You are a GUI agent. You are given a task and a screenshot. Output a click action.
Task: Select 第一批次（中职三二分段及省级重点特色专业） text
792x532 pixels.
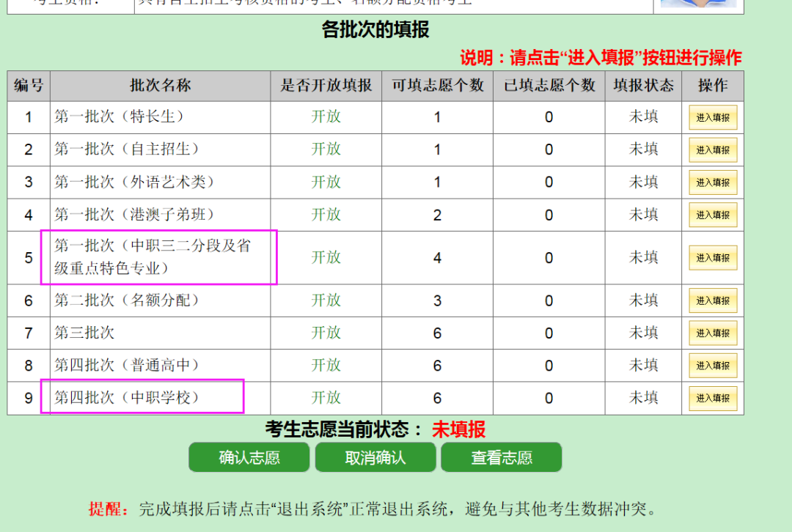coord(153,257)
